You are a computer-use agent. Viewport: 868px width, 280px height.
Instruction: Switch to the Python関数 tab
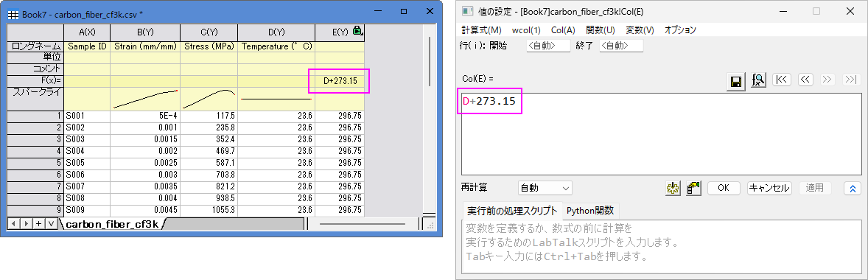(x=590, y=211)
